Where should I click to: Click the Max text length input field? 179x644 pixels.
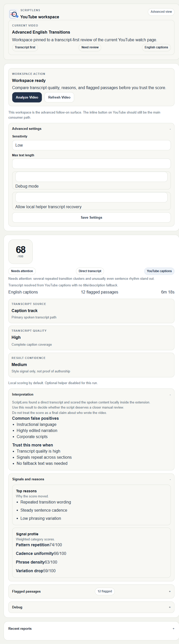[91, 164]
